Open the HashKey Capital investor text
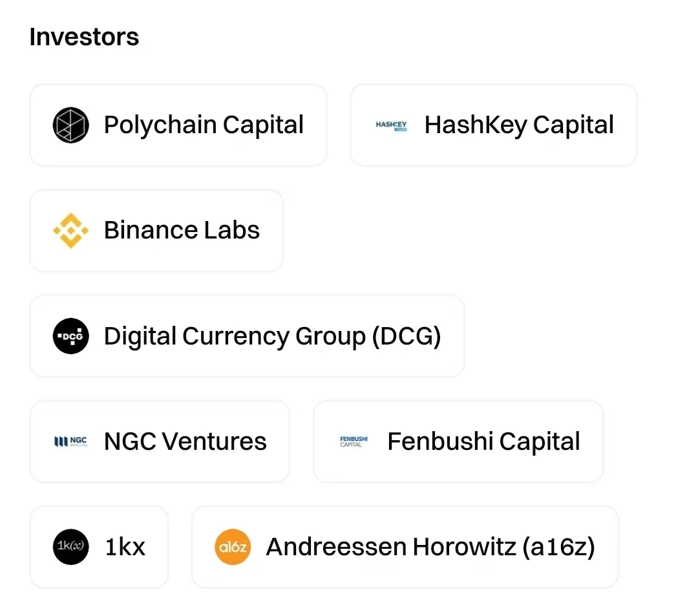The image size is (698, 616). click(519, 125)
